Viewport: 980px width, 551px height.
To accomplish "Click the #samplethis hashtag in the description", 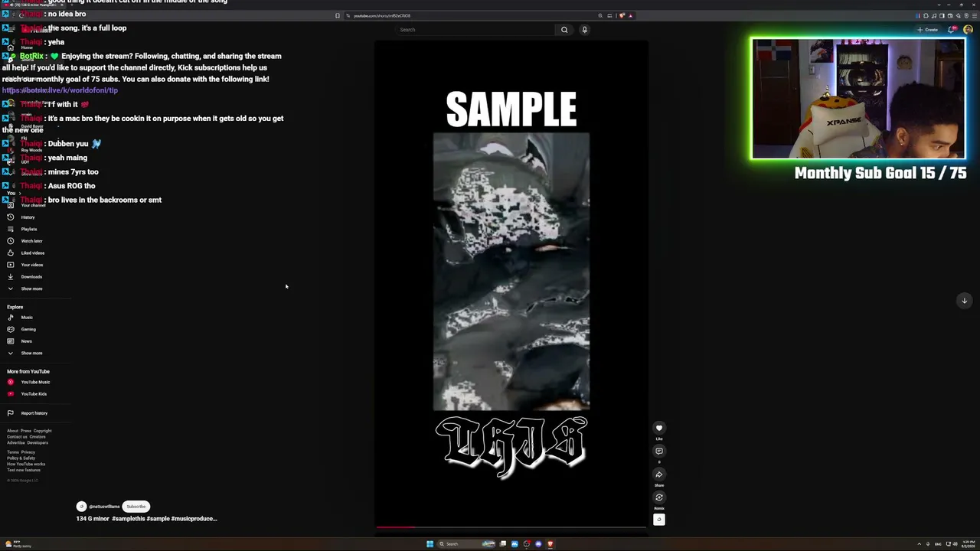I will (129, 519).
